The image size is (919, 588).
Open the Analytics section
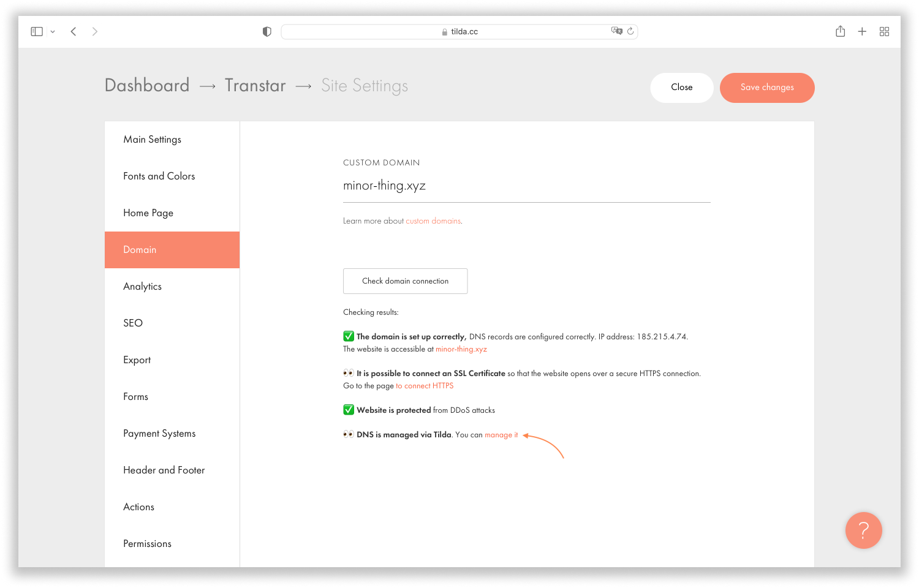pyautogui.click(x=142, y=286)
